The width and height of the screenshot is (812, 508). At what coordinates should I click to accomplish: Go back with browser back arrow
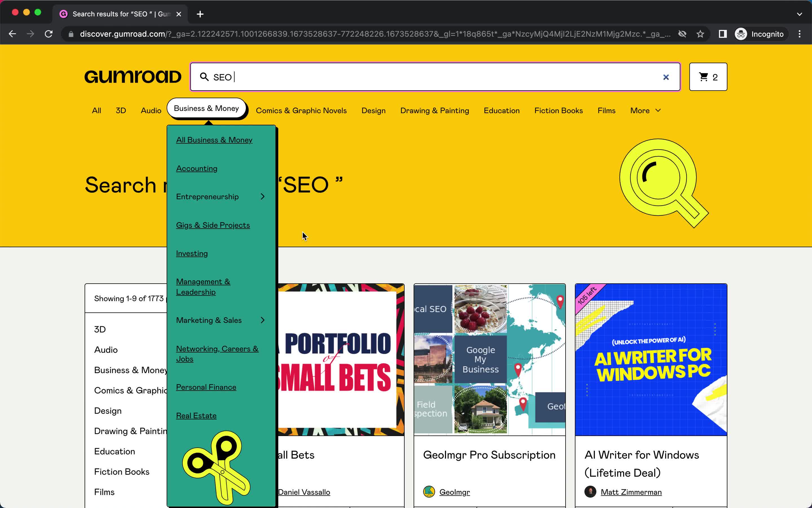tap(12, 34)
